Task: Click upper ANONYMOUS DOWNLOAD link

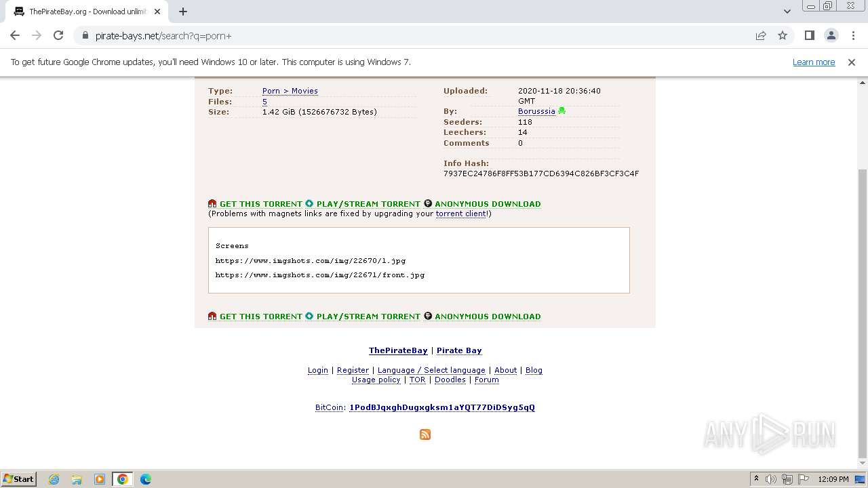Action: click(488, 204)
